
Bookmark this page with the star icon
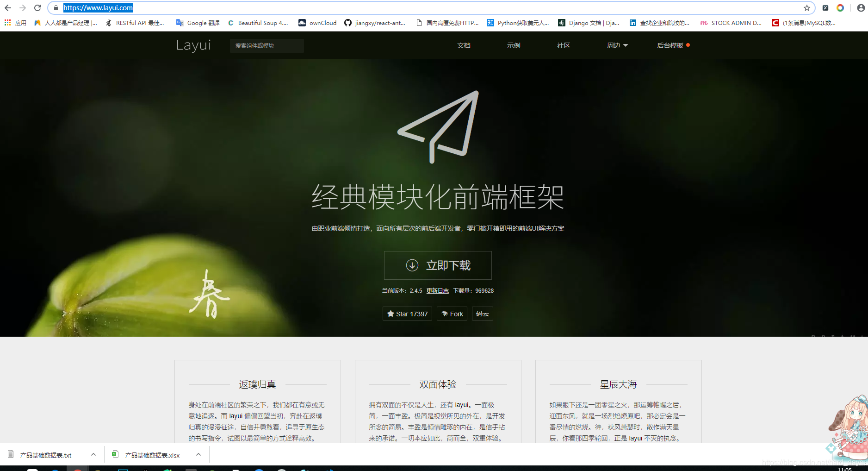[x=807, y=8]
